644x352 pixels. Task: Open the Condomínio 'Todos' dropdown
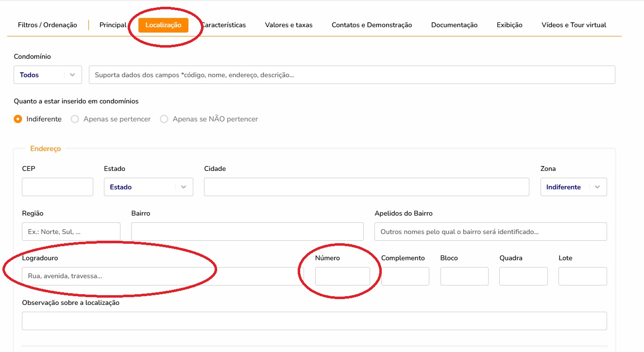point(48,75)
